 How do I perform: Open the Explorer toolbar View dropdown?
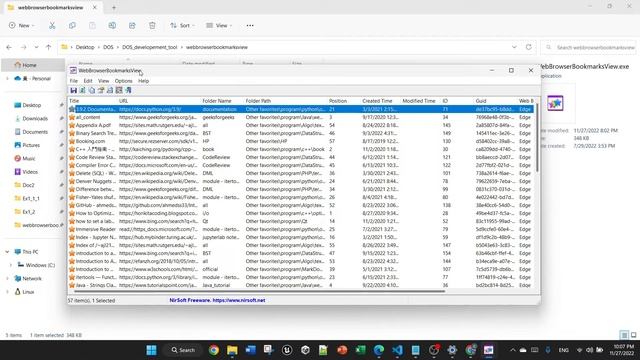(219, 25)
